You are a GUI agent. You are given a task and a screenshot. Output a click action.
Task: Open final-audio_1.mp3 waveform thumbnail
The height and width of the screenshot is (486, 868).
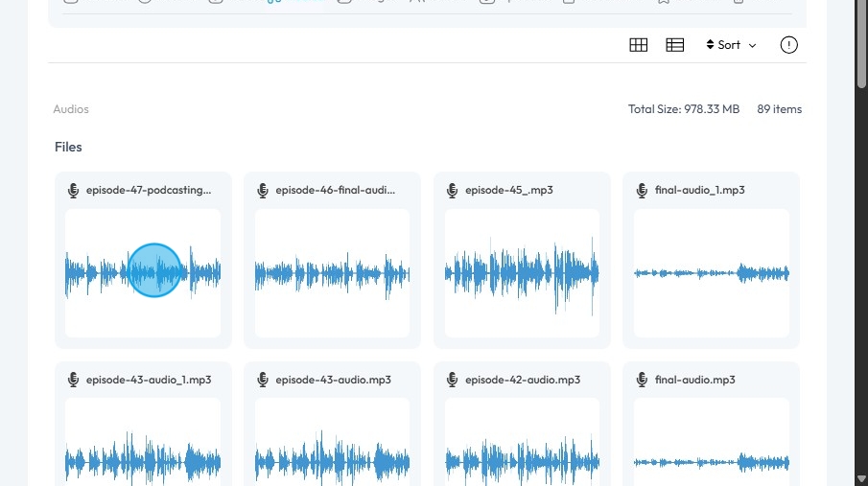pyautogui.click(x=712, y=273)
